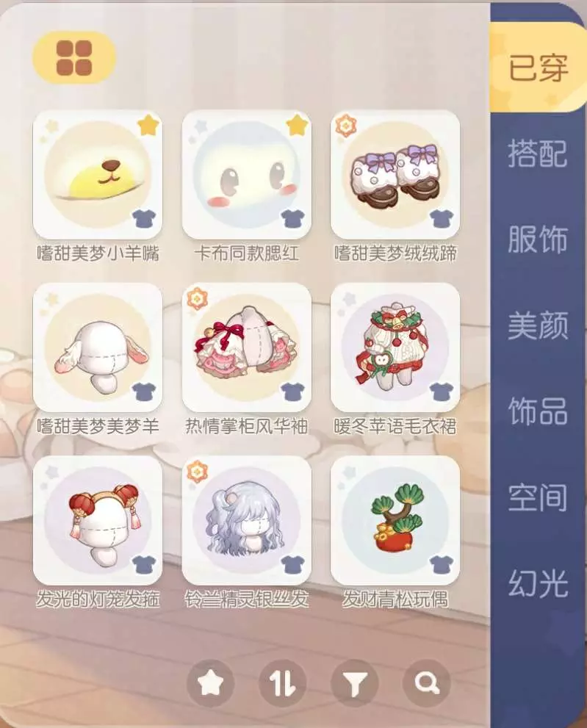The width and height of the screenshot is (587, 728).
Task: Open the 美颜 category
Action: [538, 325]
